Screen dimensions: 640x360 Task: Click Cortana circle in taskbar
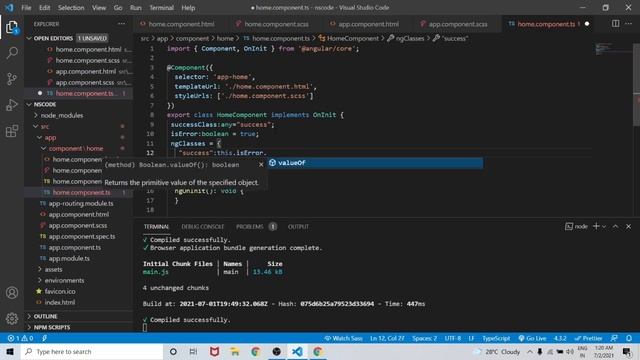tap(173, 351)
